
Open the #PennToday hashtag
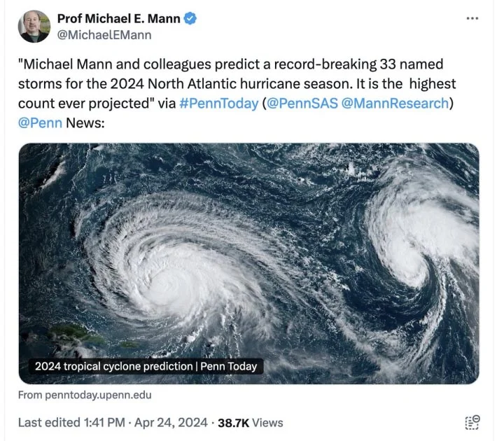(x=218, y=104)
